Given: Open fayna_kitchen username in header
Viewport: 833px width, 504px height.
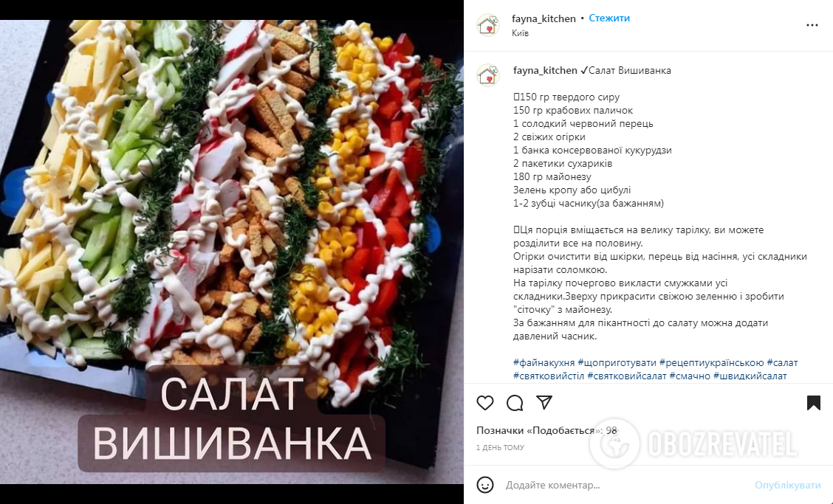Looking at the screenshot, I should 544,18.
